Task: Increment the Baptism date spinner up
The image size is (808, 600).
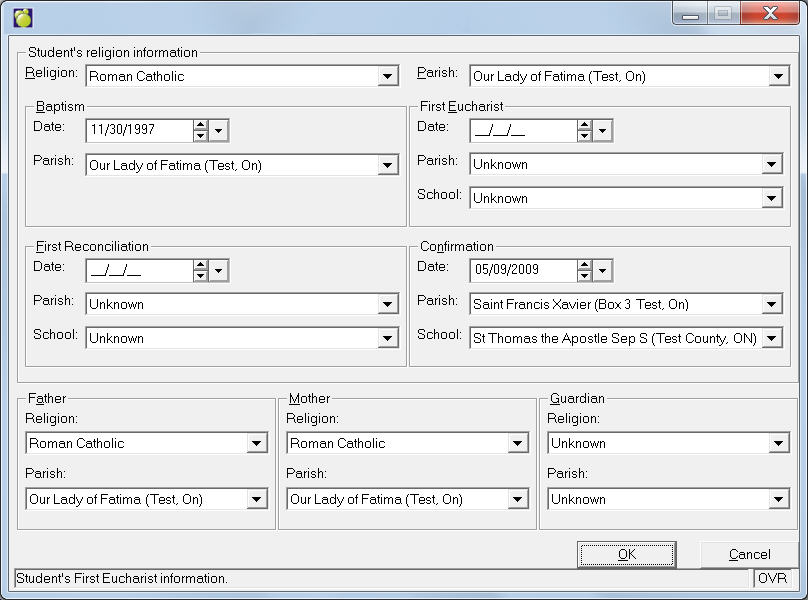Action: [201, 125]
